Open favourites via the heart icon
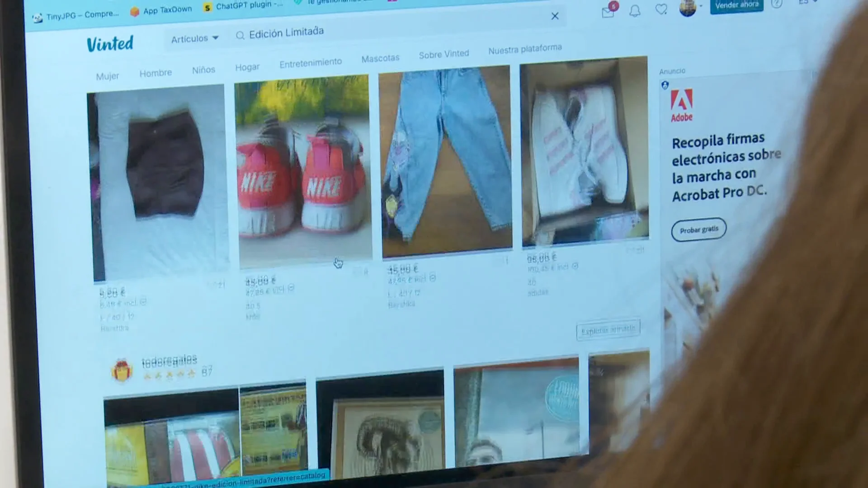Viewport: 868px width, 488px height. point(661,9)
